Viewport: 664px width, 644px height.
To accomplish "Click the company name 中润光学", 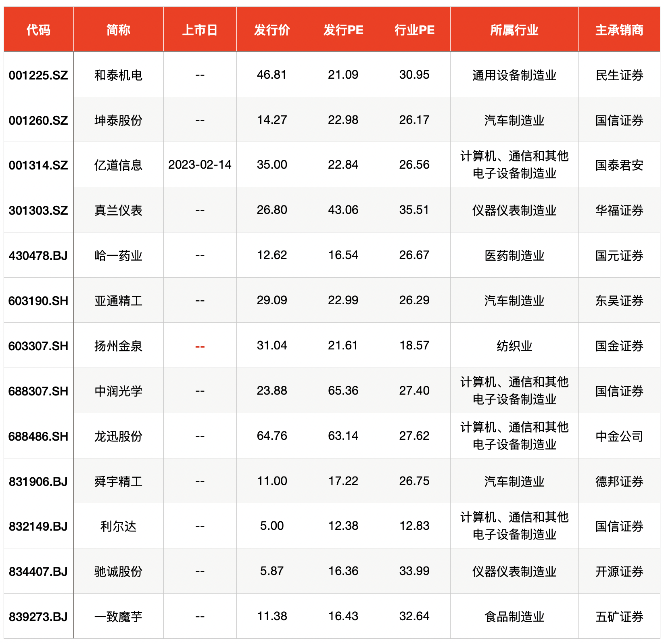I will tap(118, 391).
